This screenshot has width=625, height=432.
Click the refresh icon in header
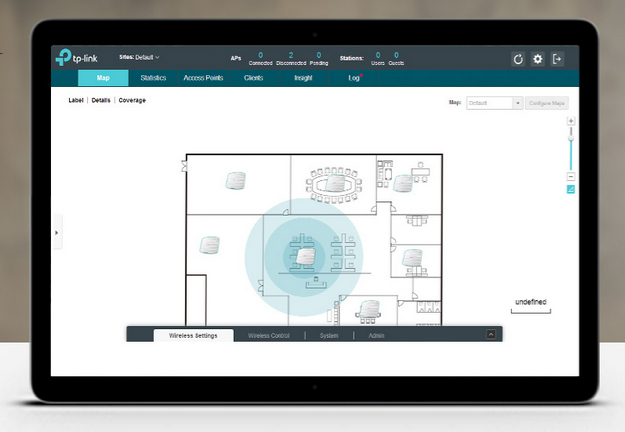click(518, 59)
